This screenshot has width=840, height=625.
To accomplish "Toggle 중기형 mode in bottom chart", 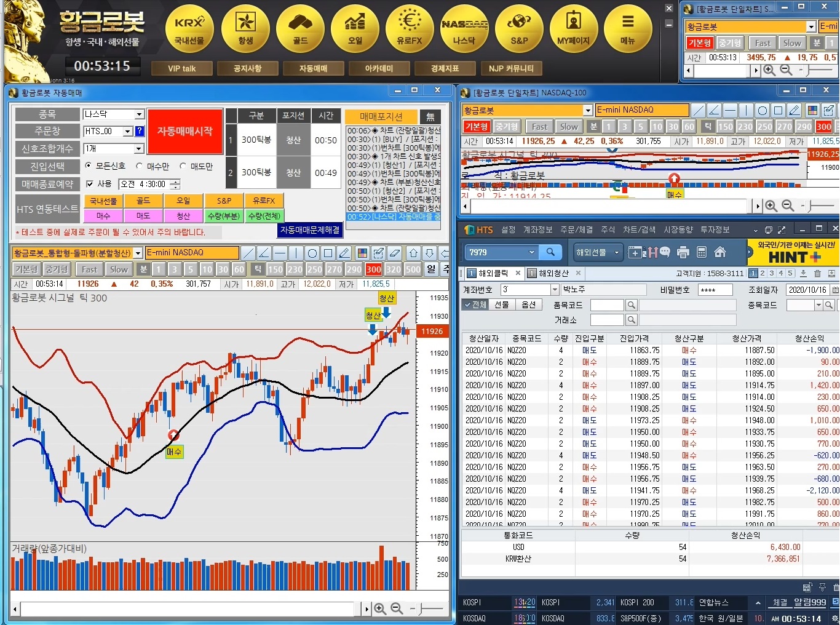I will (x=57, y=269).
